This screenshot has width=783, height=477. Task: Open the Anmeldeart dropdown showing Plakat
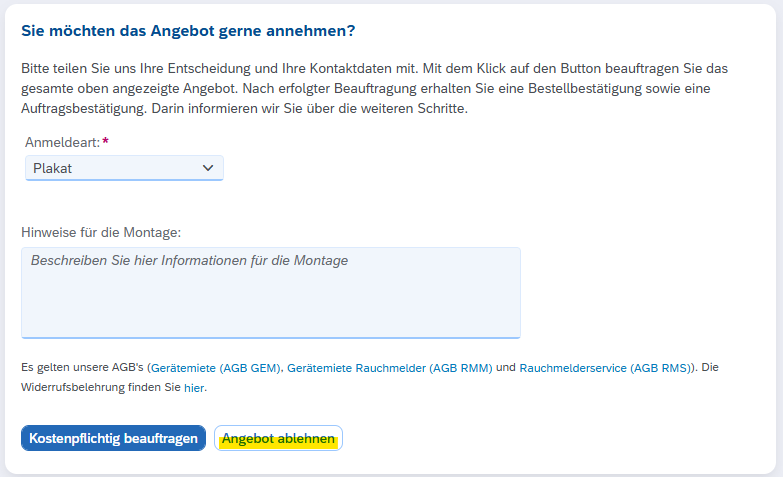point(124,168)
